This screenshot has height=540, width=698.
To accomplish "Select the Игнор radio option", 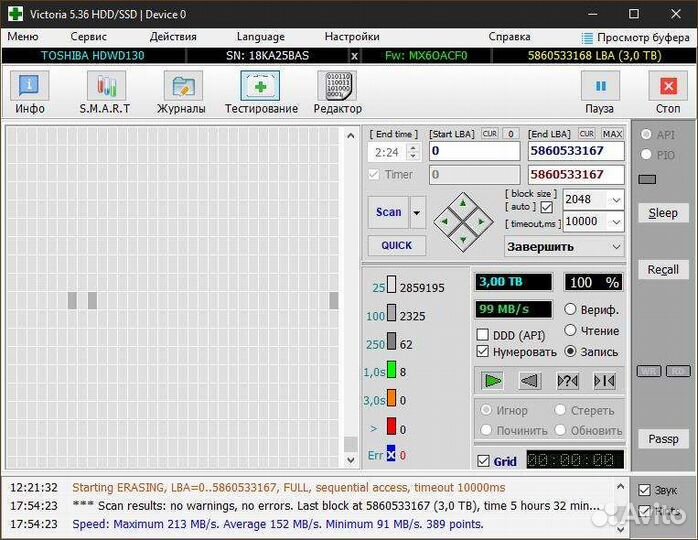I will click(x=486, y=410).
